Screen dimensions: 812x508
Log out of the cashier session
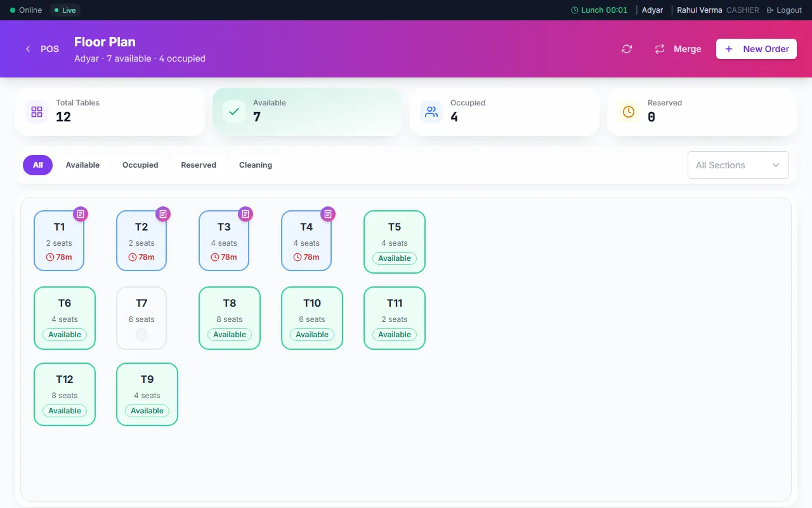(x=784, y=10)
